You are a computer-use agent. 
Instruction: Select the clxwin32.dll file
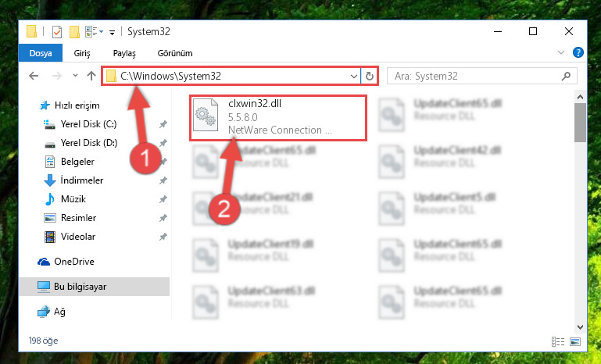278,118
